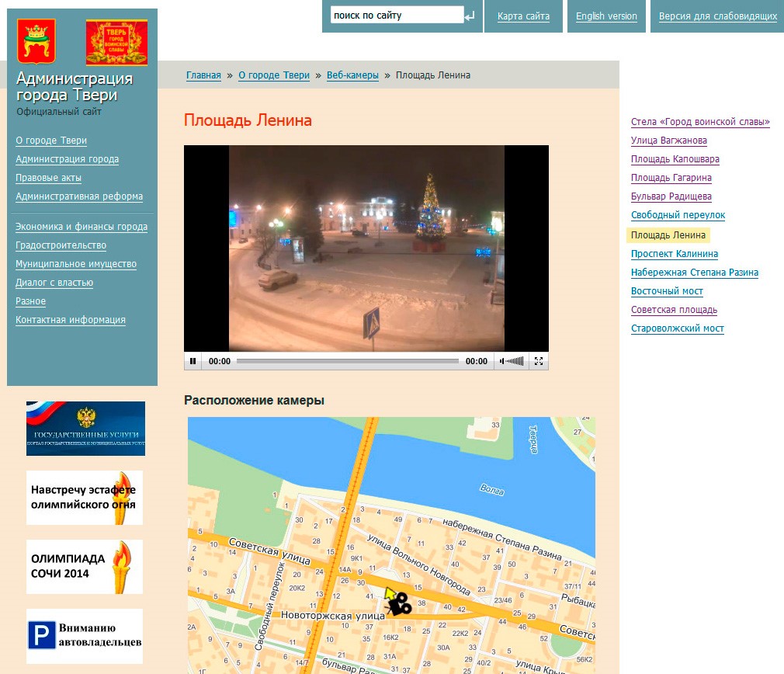
Task: Open the Карта сайта page
Action: point(523,16)
